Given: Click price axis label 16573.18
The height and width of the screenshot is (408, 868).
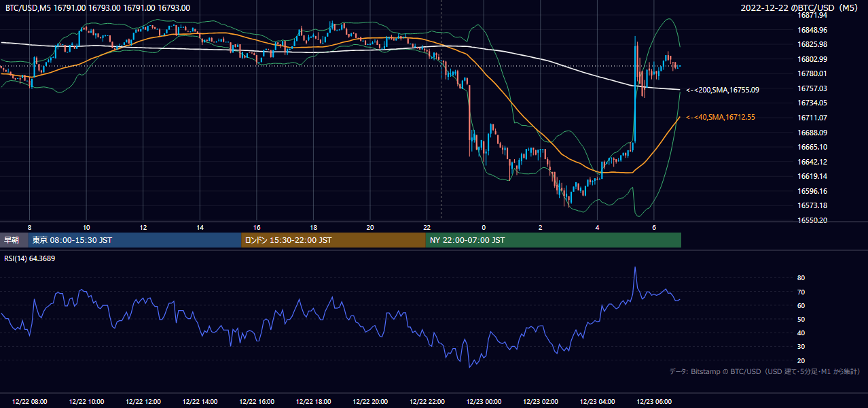Looking at the screenshot, I should click(812, 205).
